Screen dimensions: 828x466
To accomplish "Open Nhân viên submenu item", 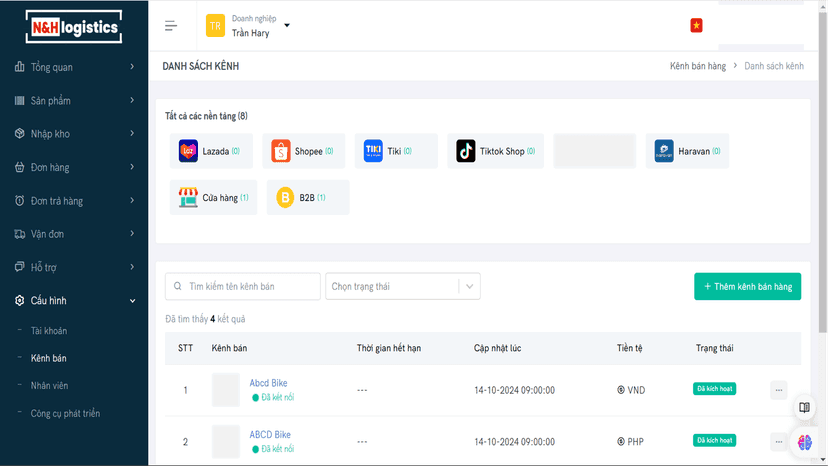I will coord(49,386).
